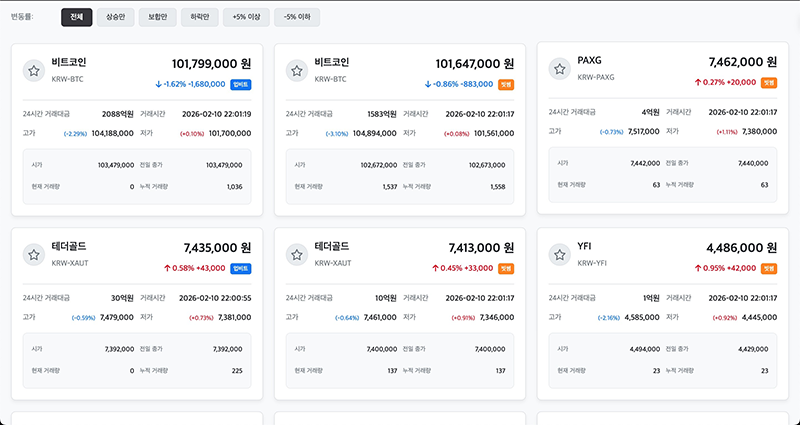Click the price 101,647,000 원
The image size is (800, 425).
coord(474,64)
